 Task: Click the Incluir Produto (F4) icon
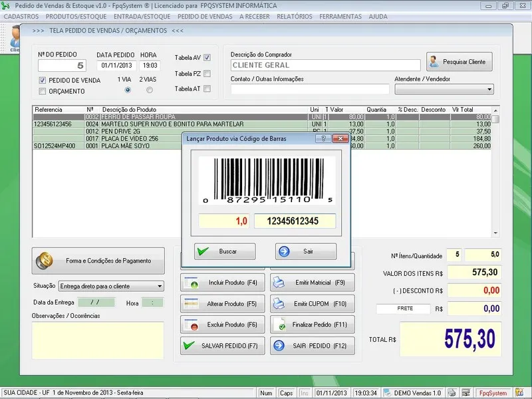(192, 283)
